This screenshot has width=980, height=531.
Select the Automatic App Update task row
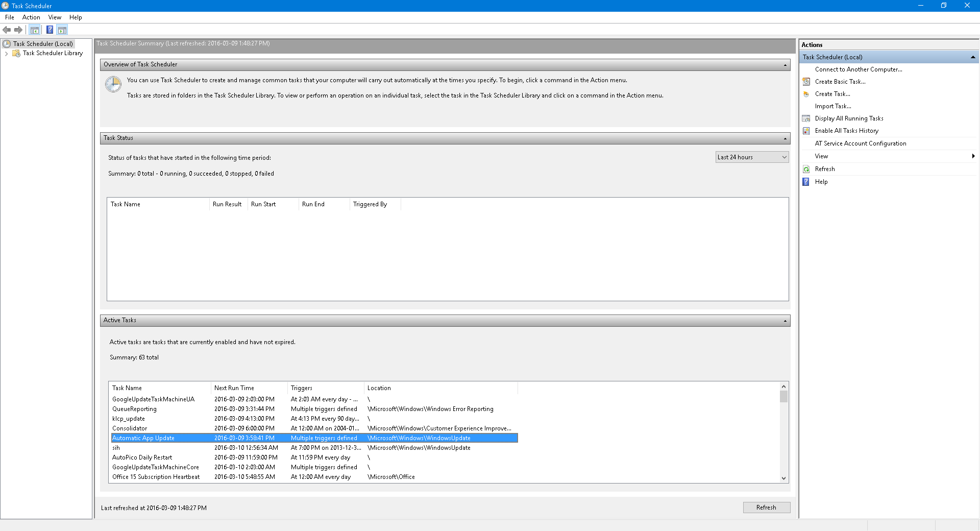click(314, 438)
